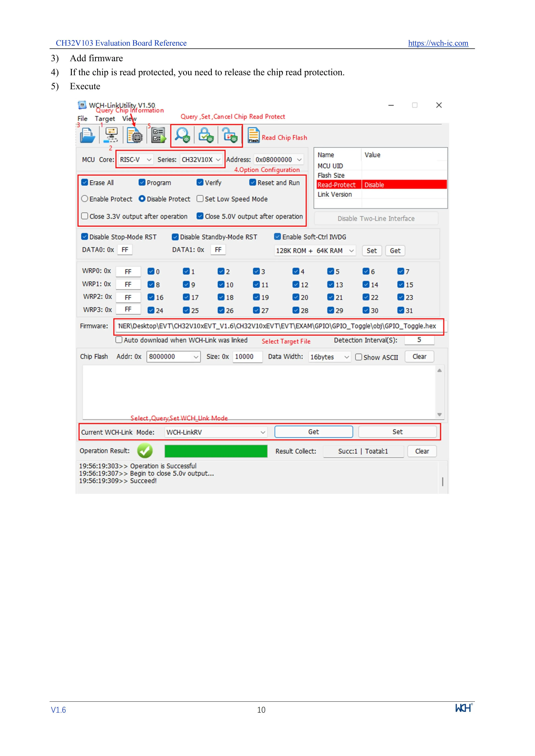Click the green operation progress bar

(216, 451)
